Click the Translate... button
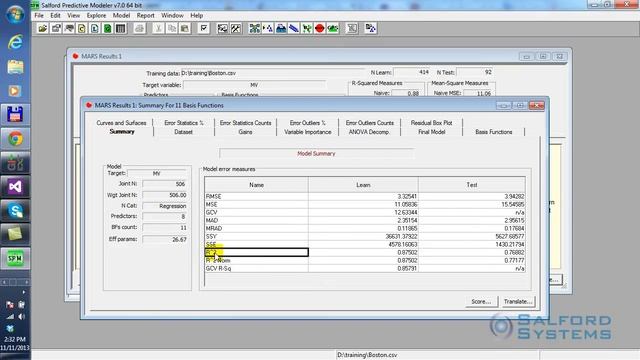 pos(518,302)
